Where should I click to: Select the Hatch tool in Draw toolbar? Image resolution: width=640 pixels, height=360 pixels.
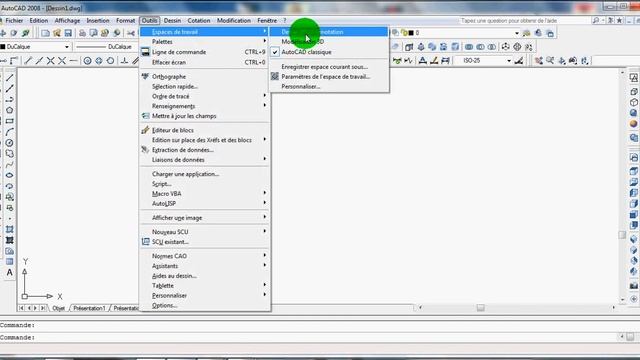tap(9, 229)
